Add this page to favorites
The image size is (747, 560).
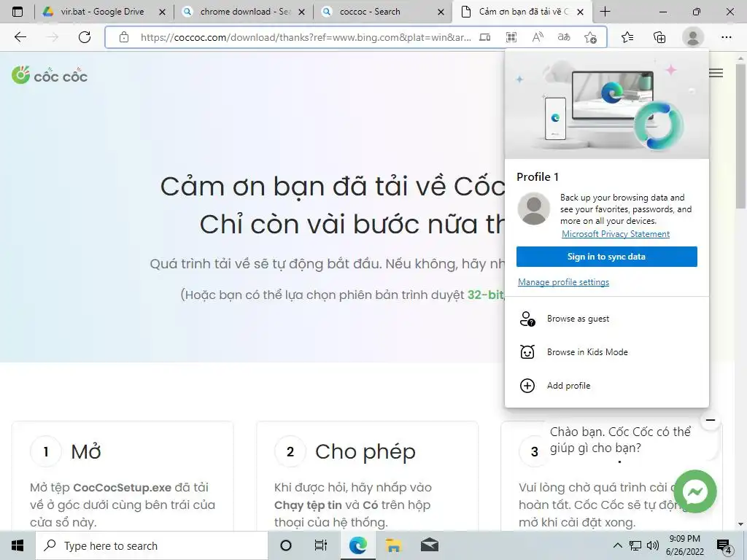click(x=590, y=37)
